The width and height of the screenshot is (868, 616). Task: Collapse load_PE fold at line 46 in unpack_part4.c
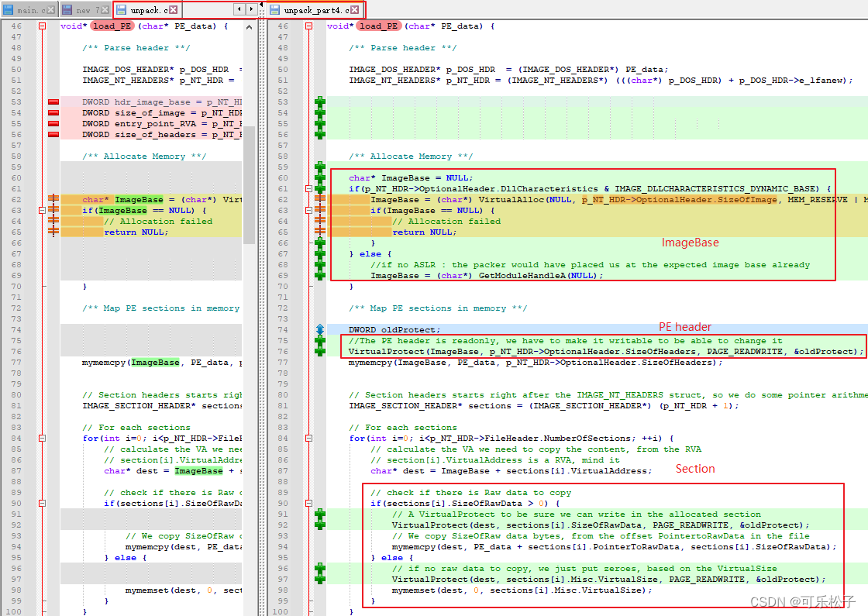309,26
